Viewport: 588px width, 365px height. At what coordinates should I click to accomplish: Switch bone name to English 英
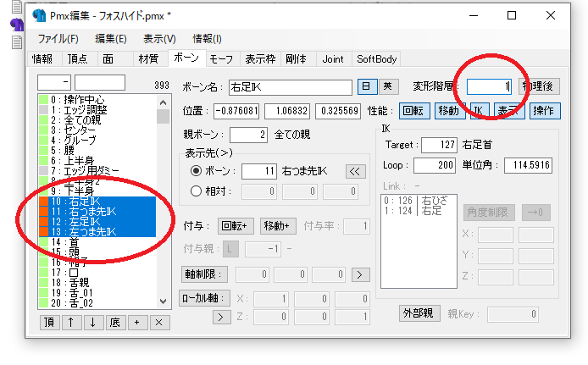click(x=388, y=86)
